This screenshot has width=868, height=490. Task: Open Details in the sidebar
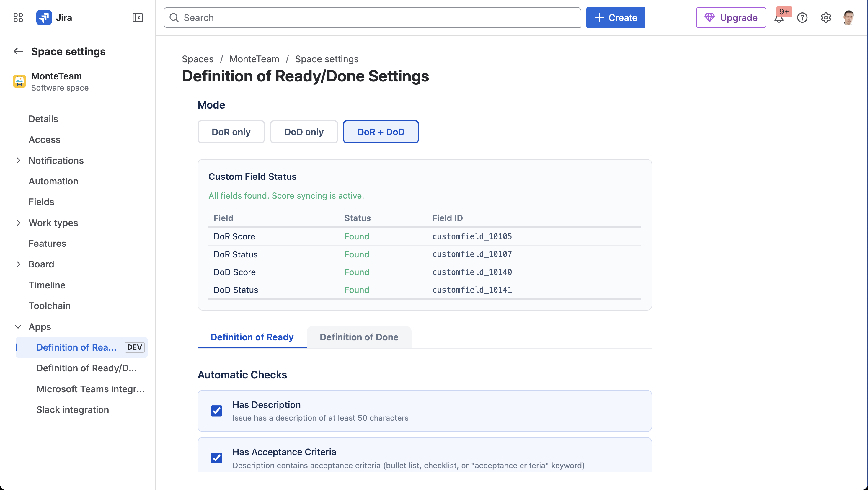(x=43, y=119)
